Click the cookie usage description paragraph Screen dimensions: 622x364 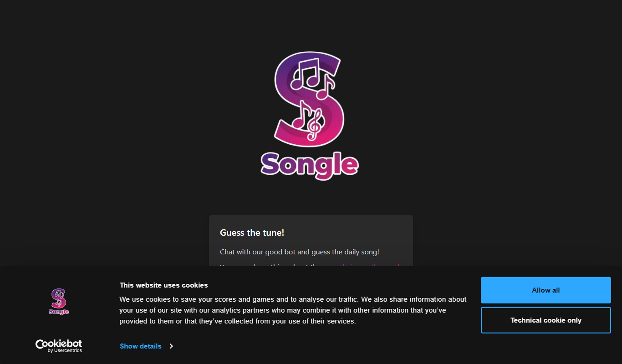[x=293, y=310]
